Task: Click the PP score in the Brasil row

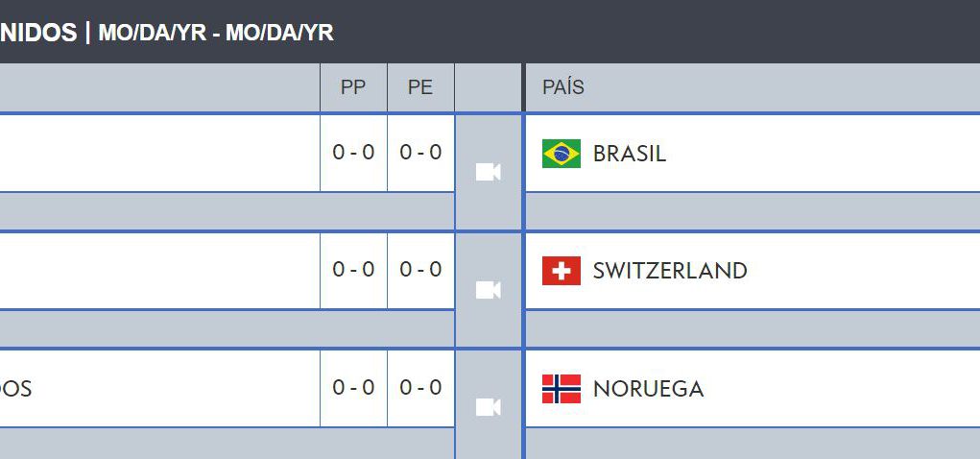Action: [x=353, y=153]
